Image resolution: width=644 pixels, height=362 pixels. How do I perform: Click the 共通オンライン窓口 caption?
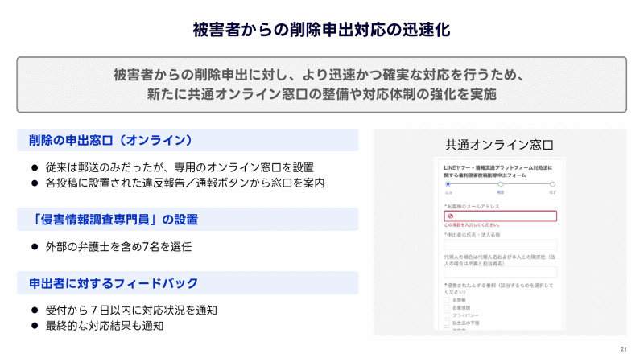(x=499, y=145)
